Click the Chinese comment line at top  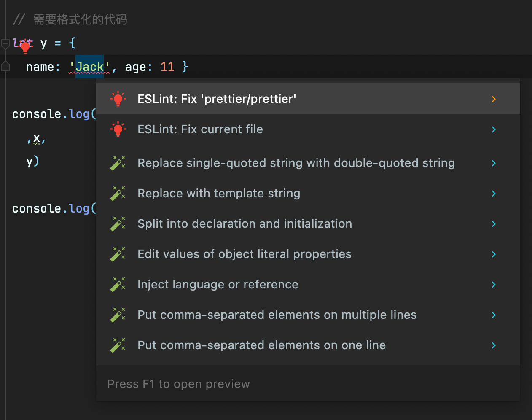click(x=70, y=19)
